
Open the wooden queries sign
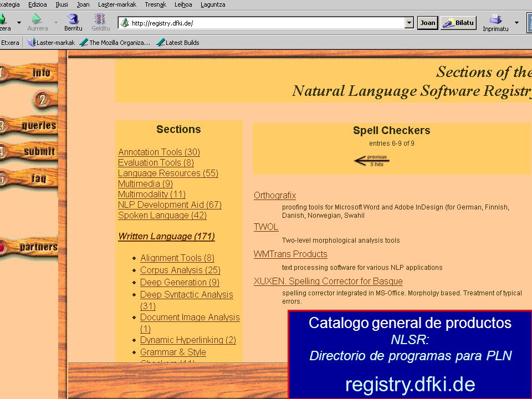click(29, 126)
